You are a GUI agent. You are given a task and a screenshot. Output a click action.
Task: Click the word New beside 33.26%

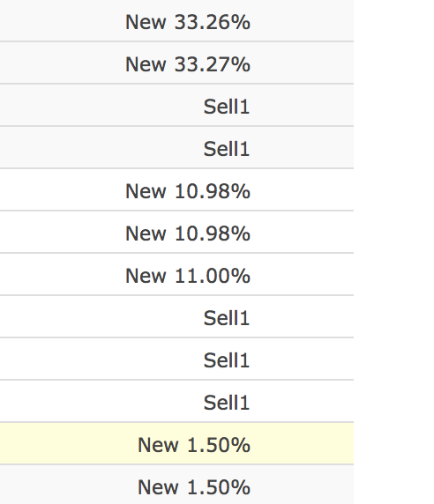tap(146, 22)
